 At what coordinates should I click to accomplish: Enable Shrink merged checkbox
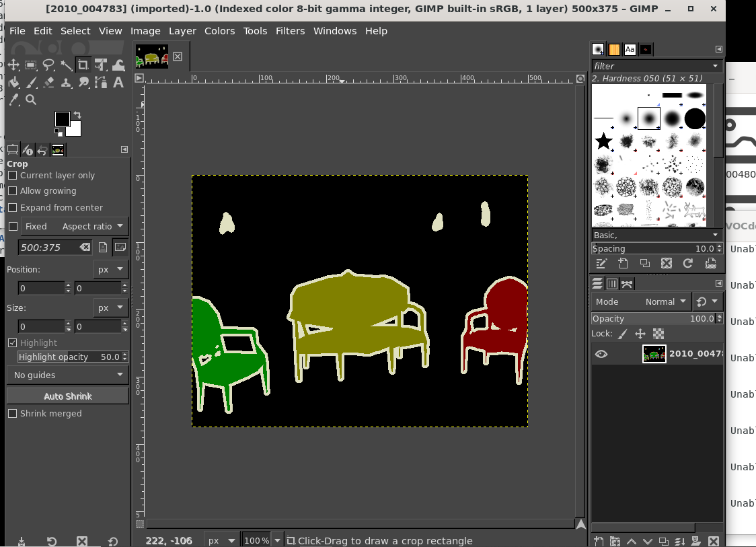pos(13,413)
